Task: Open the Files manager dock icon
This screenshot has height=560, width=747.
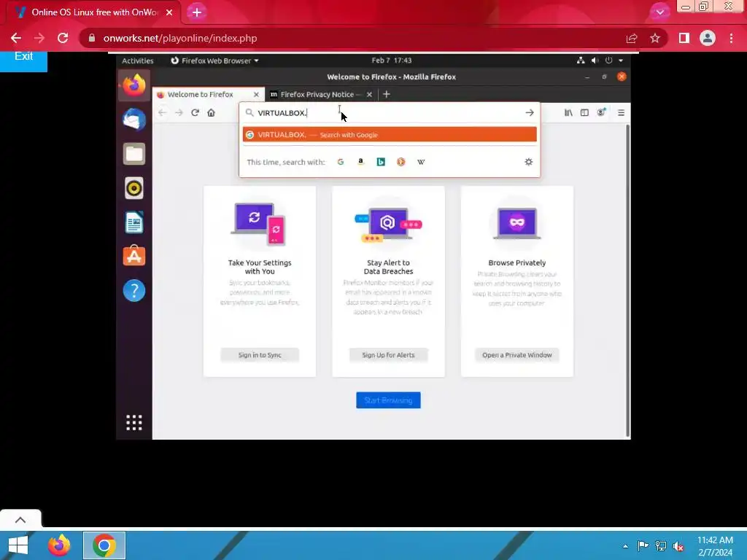Action: [134, 153]
